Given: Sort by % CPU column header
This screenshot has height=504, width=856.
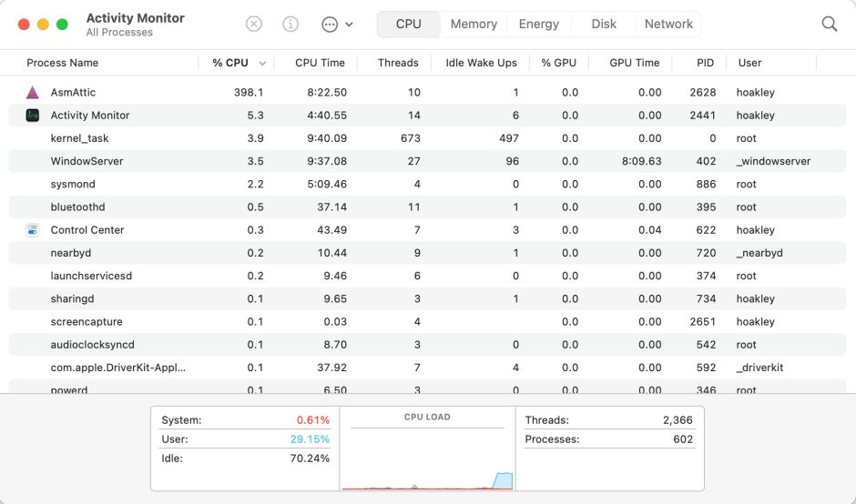Looking at the screenshot, I should [x=230, y=63].
